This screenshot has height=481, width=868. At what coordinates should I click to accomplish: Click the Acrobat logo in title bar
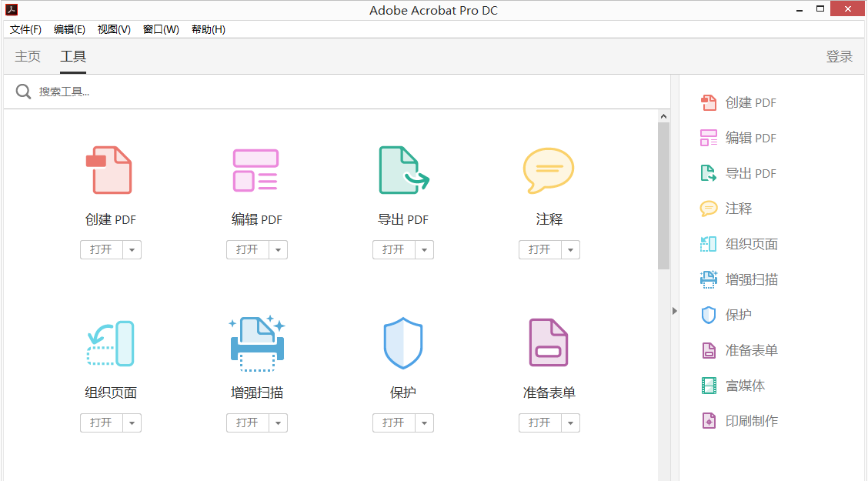11,9
